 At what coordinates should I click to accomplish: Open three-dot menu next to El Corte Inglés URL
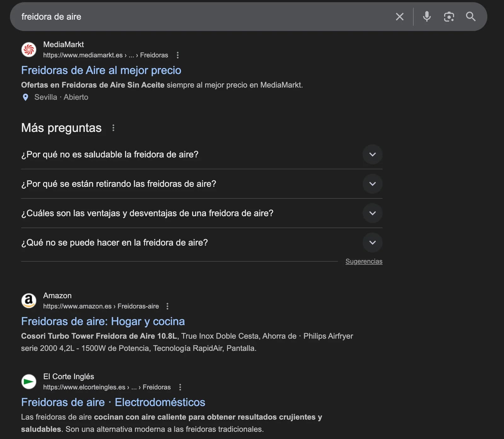coord(180,387)
